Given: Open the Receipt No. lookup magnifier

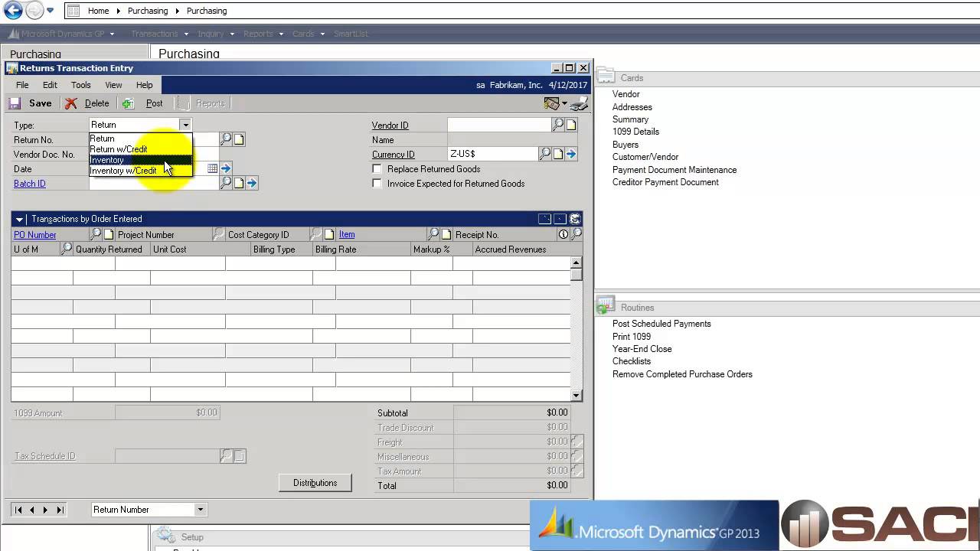Looking at the screenshot, I should (x=577, y=233).
